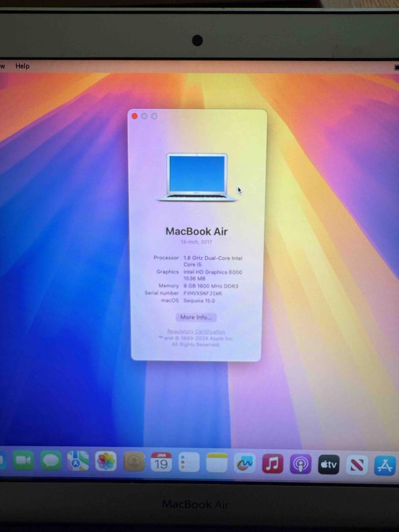399x532 pixels.
Task: Open the Calendar icon showing 19
Action: click(161, 462)
